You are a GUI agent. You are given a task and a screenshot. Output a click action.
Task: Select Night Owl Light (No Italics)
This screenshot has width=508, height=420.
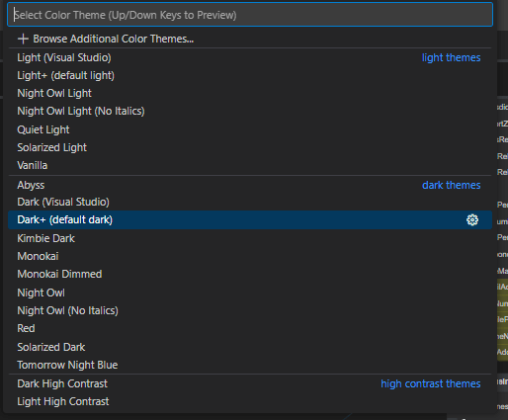coord(250,111)
